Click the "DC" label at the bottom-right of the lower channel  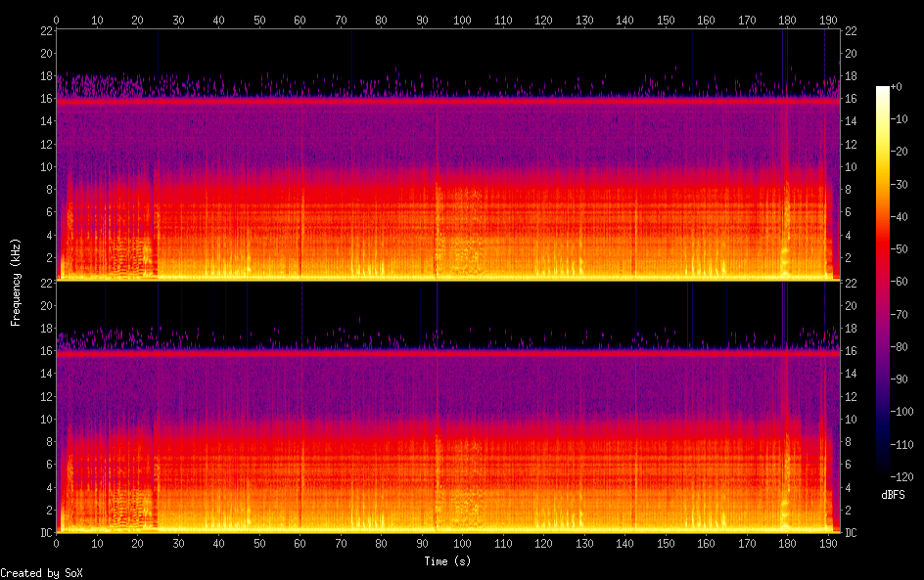point(851,533)
